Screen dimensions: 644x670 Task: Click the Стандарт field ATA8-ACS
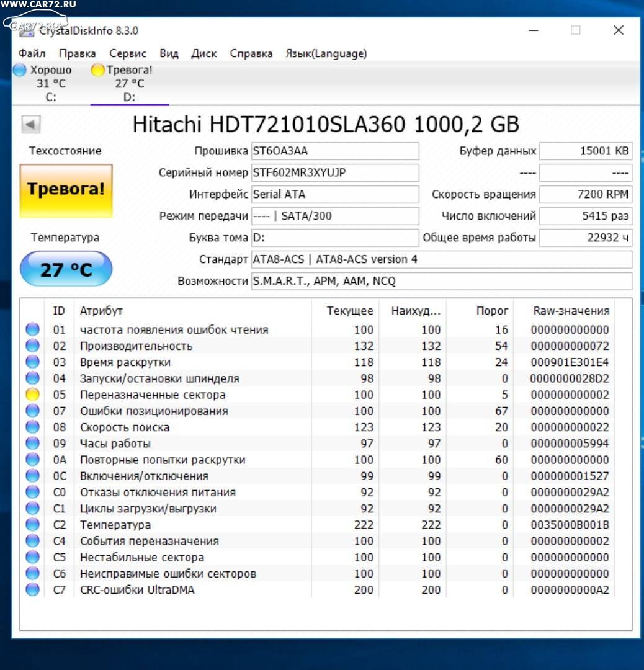pyautogui.click(x=442, y=259)
